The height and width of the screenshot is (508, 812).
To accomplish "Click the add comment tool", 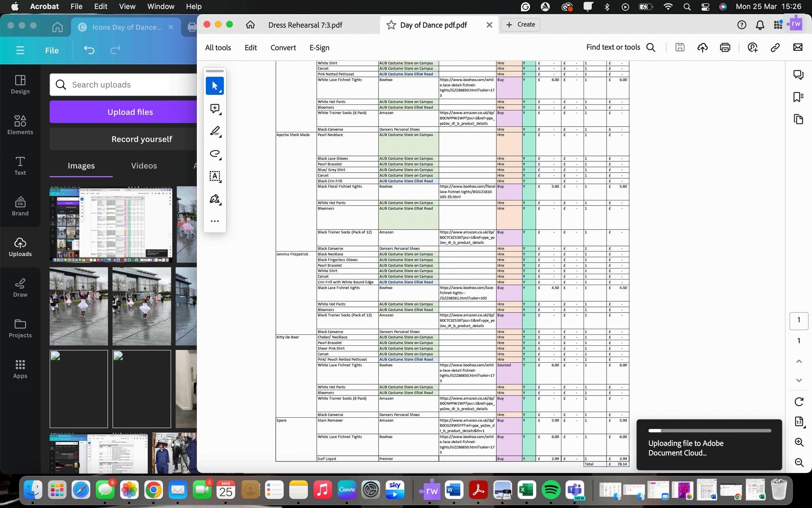I will pos(215,109).
